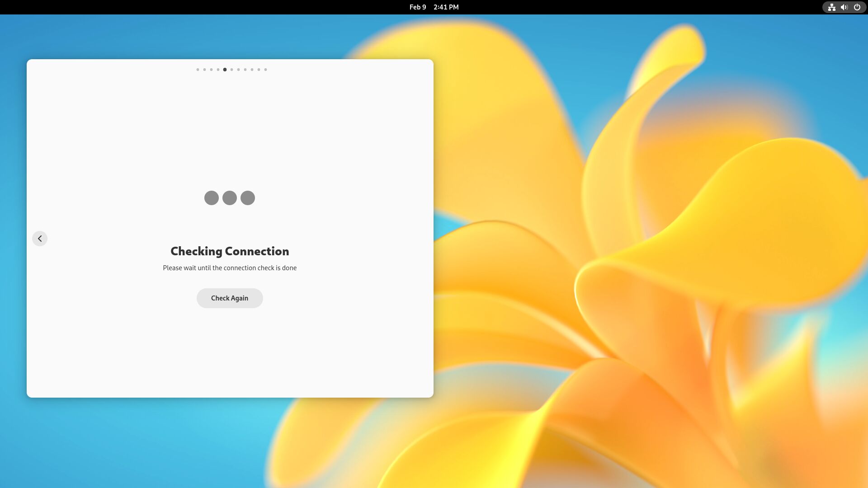Click the 'Checking Connection' heading
Viewport: 868px width, 488px height.
tap(230, 251)
